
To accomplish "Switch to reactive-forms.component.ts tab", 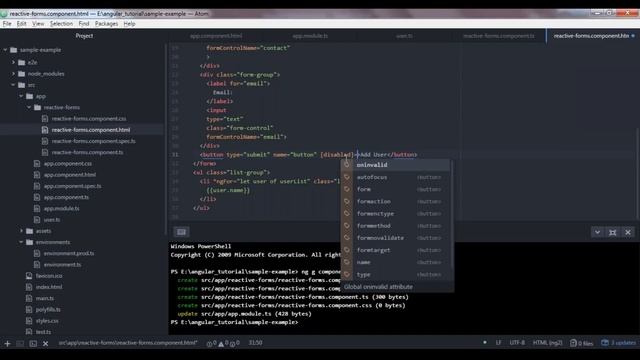I will coord(498,36).
